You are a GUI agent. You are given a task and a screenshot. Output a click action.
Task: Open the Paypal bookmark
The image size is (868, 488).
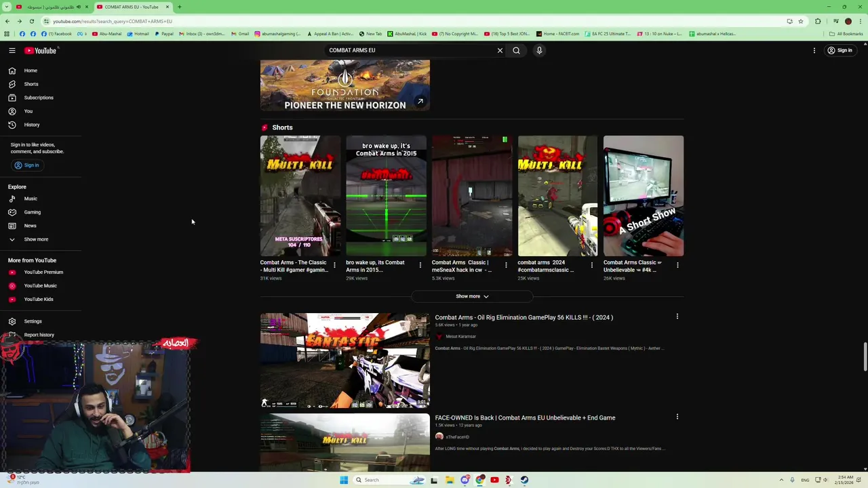(x=163, y=34)
